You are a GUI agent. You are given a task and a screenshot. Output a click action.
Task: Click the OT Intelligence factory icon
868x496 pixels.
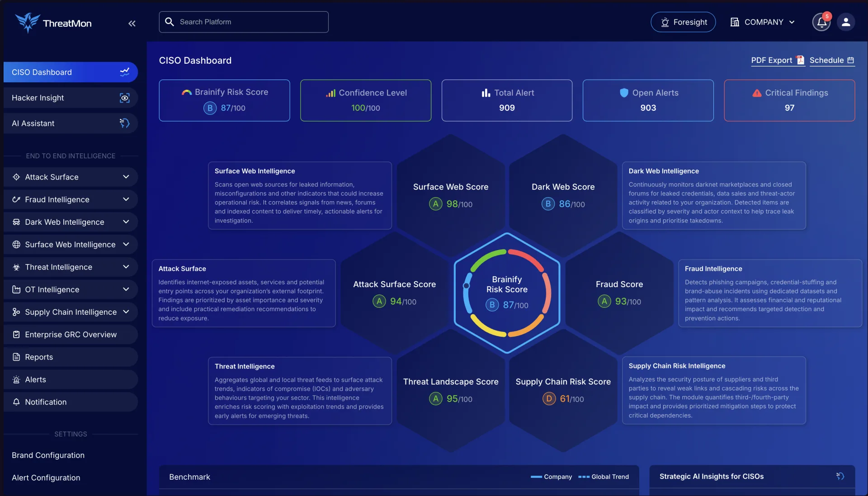coord(16,289)
